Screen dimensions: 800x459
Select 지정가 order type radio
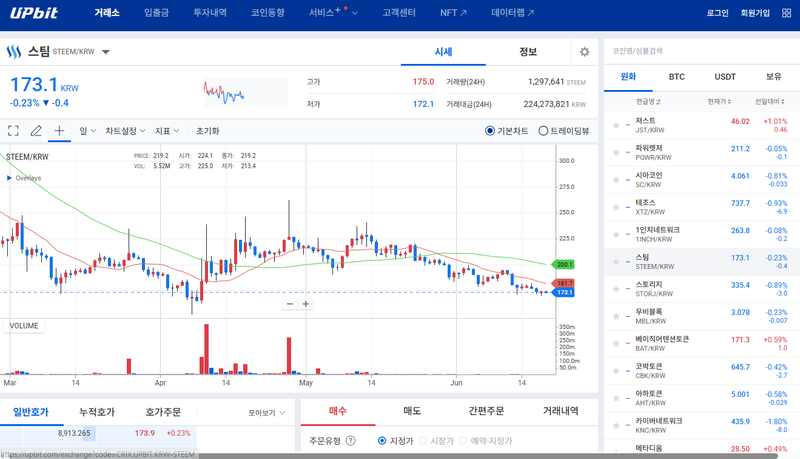(x=382, y=441)
